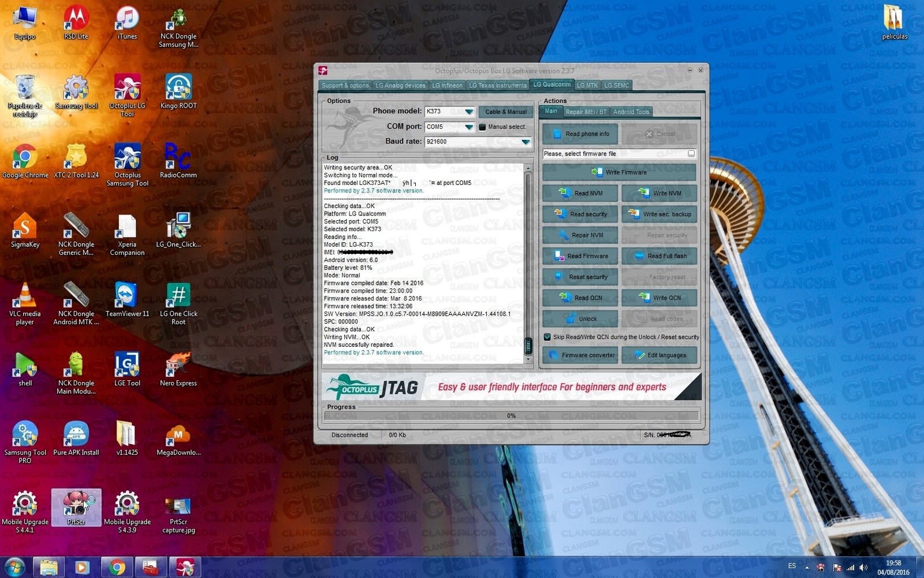Viewport: 924px width, 578px height.
Task: Click the volume icon in system tray
Action: [863, 568]
